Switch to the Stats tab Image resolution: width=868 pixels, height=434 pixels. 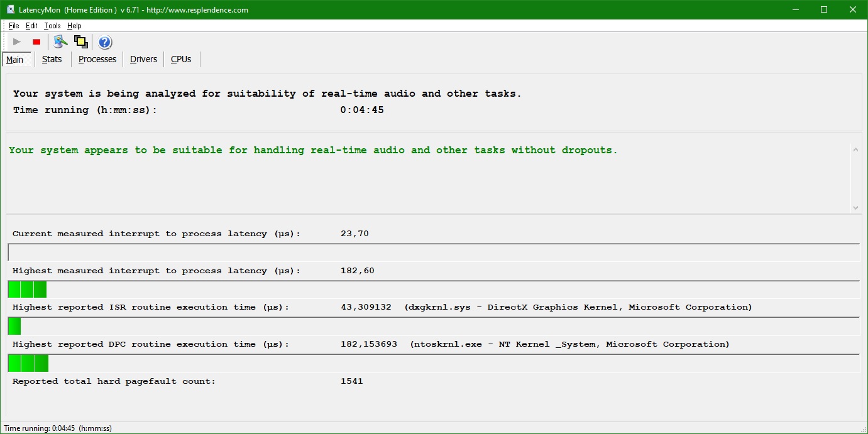pos(52,59)
